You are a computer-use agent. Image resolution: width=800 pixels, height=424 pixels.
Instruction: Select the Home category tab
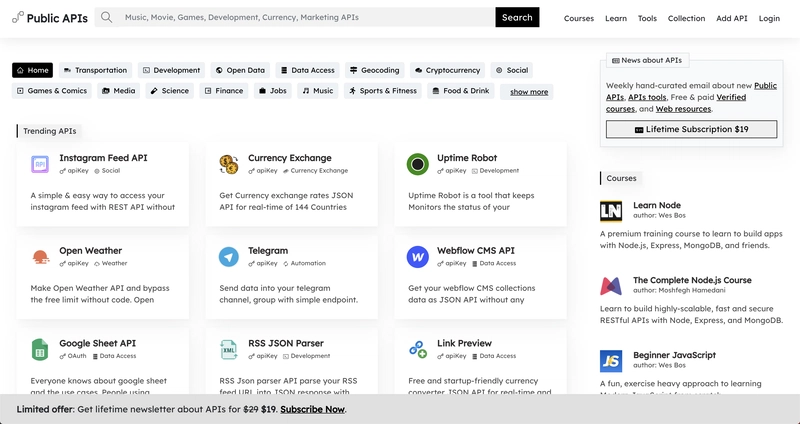[33, 70]
